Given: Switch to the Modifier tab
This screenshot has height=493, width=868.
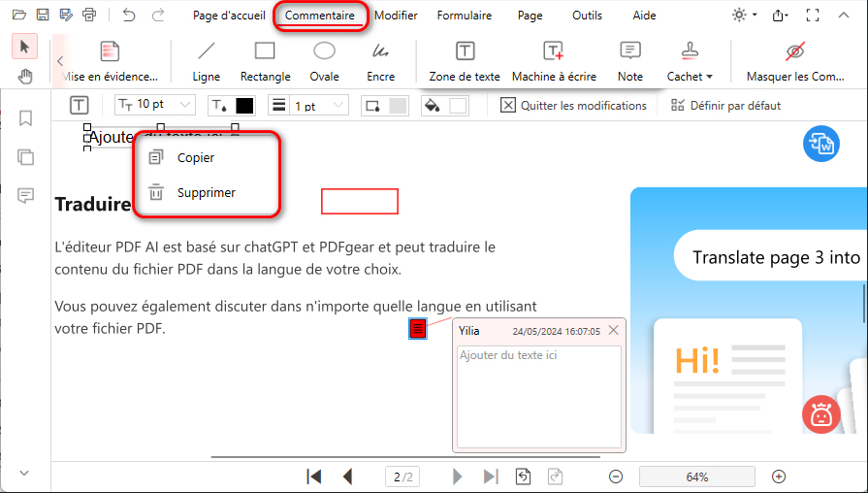Looking at the screenshot, I should (x=396, y=16).
